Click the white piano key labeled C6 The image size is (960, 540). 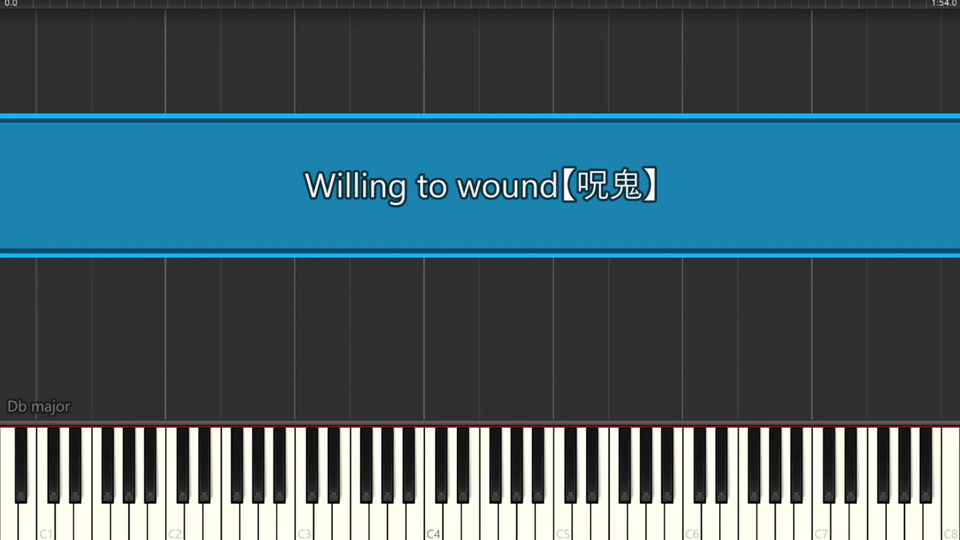[x=692, y=520]
